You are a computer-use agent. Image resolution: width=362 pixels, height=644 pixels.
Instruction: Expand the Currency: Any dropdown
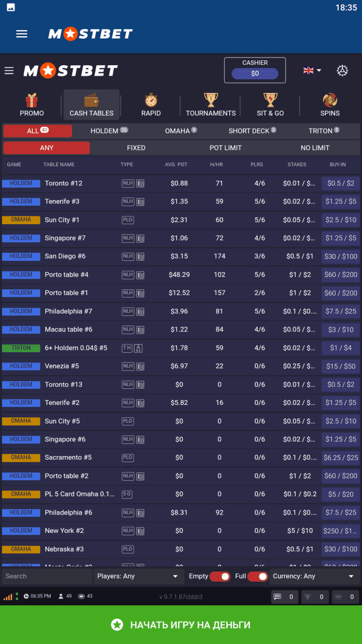pyautogui.click(x=313, y=576)
